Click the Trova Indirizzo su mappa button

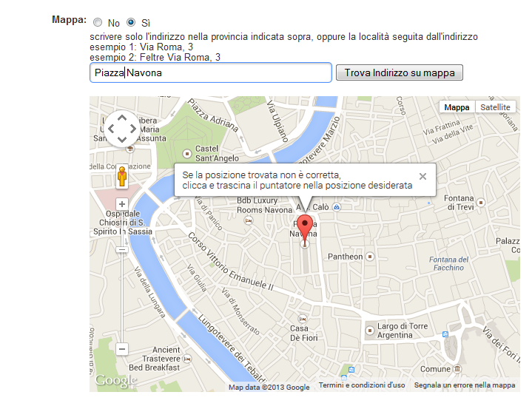pos(400,72)
